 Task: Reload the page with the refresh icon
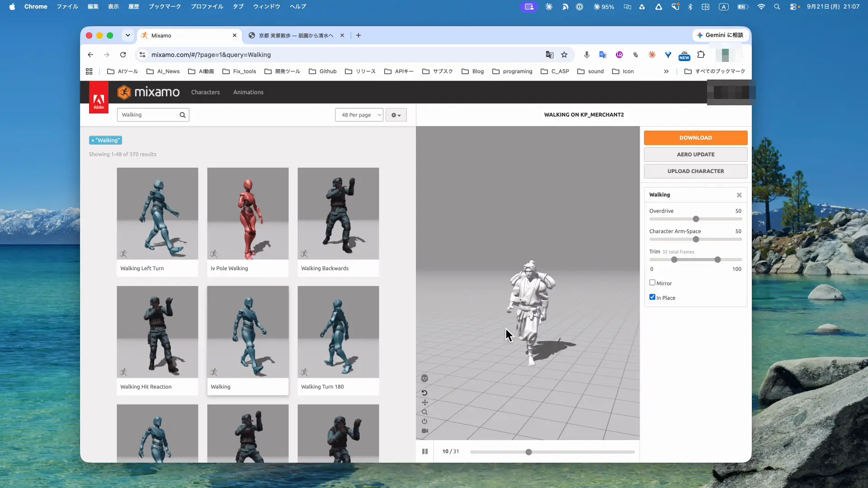pos(123,55)
